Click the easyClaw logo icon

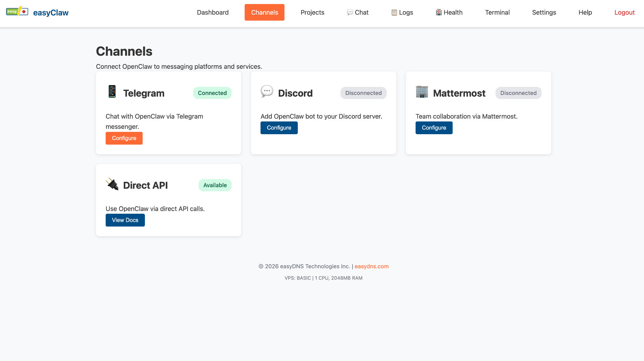pos(17,12)
